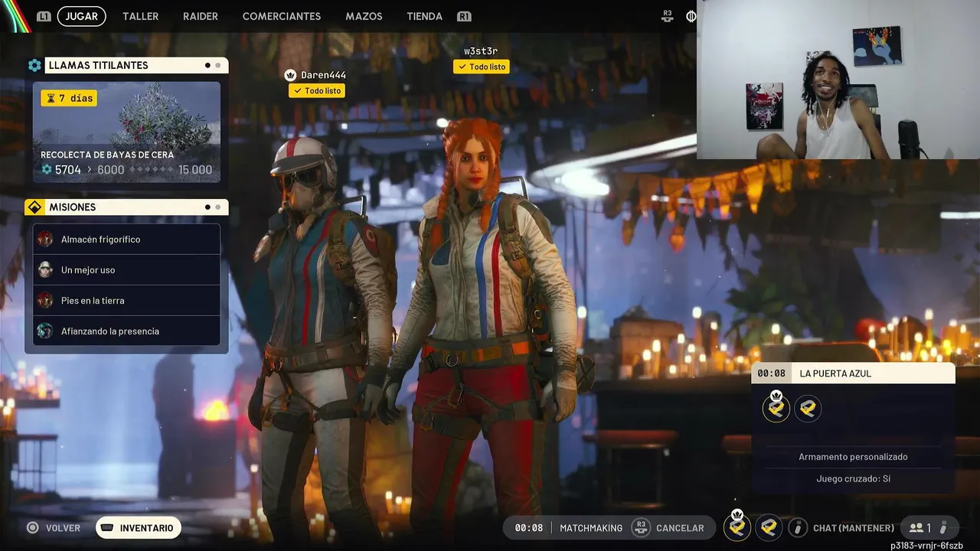
Task: Open the LLAMAS TITILANTES panel header
Action: click(x=136, y=65)
